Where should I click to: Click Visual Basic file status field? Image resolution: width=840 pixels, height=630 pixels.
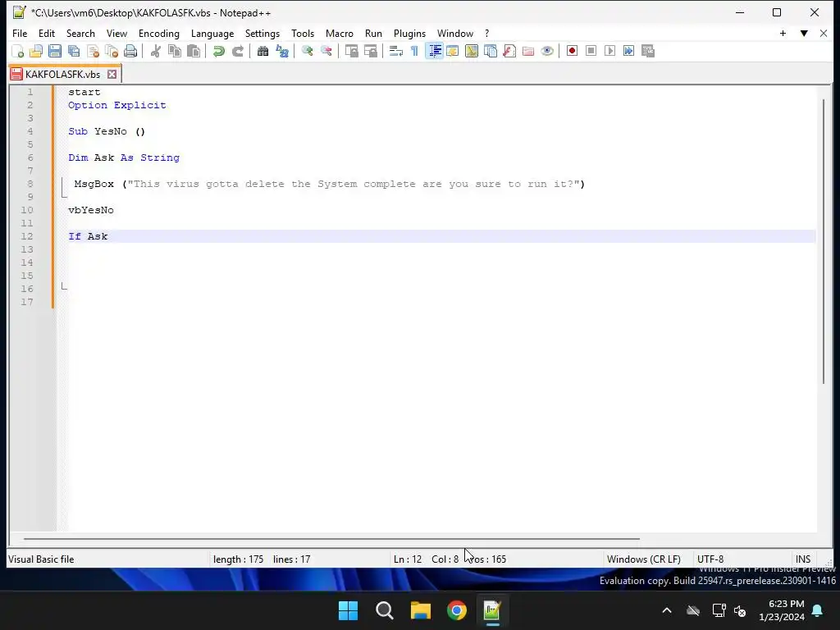(41, 559)
